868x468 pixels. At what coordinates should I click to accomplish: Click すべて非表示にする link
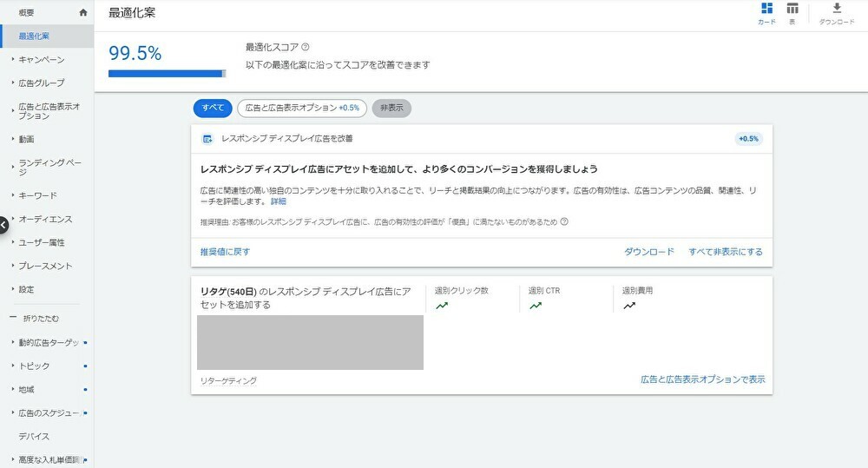point(726,252)
